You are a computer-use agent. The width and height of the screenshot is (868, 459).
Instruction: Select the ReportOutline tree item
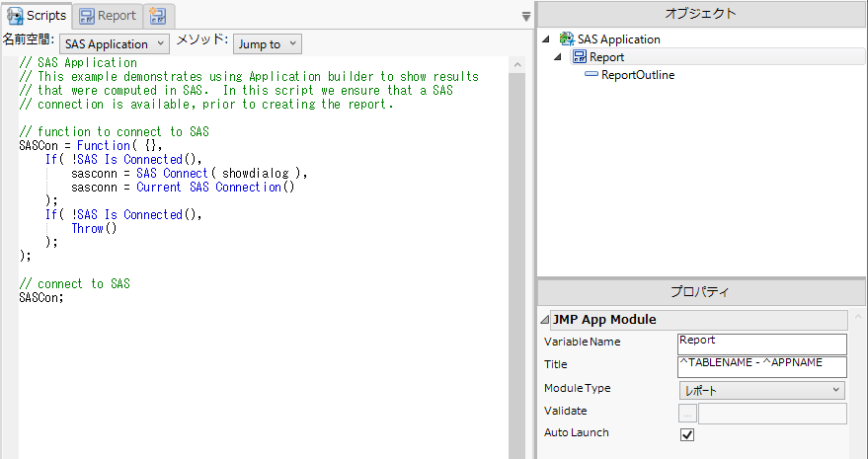[x=638, y=75]
